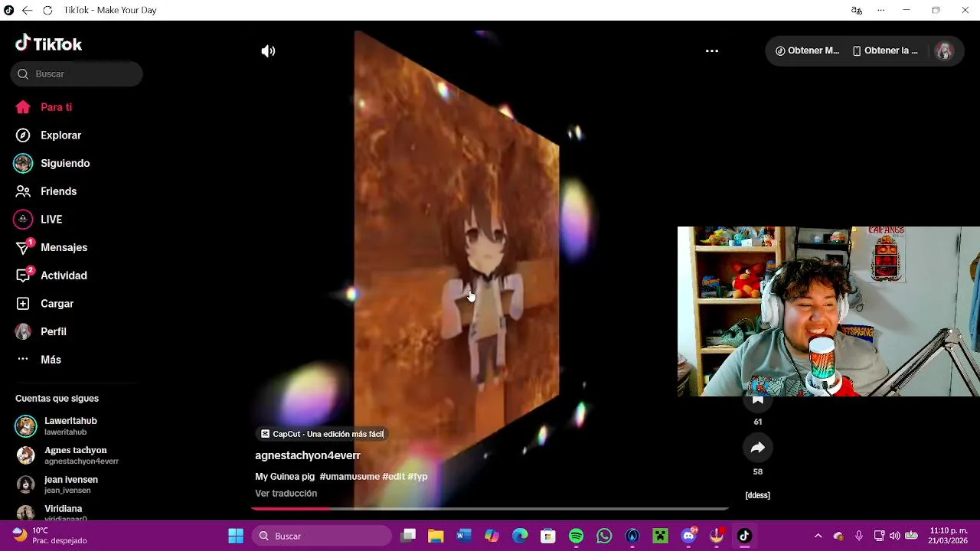Open Spotify from taskbar
980x551 pixels.
[x=577, y=536]
